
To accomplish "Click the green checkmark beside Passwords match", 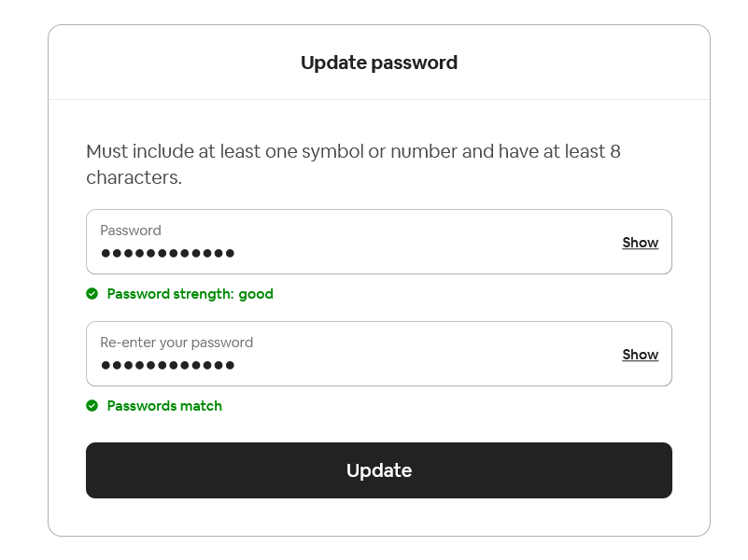I will (92, 406).
